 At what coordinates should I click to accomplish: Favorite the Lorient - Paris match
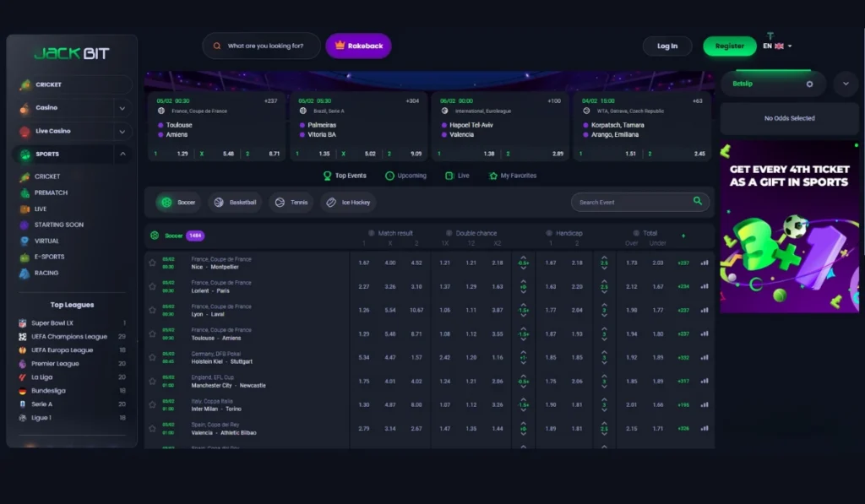click(152, 286)
